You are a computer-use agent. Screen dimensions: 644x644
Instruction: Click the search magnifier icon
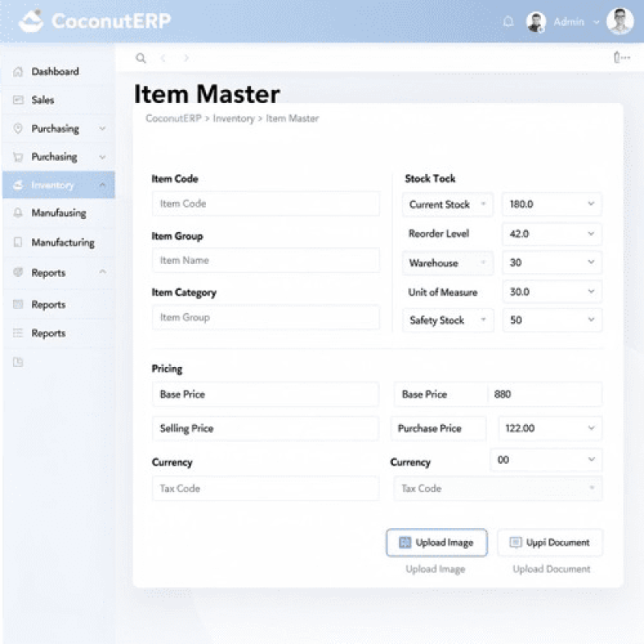141,58
